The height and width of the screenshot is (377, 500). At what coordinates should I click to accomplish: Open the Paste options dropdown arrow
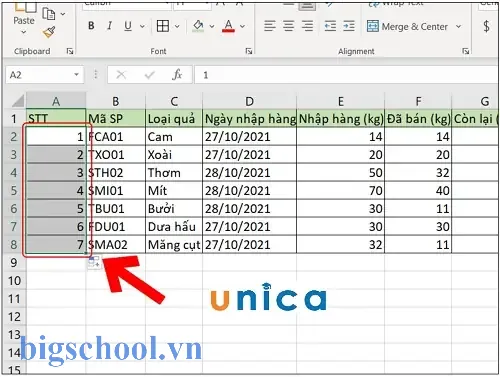(x=24, y=32)
